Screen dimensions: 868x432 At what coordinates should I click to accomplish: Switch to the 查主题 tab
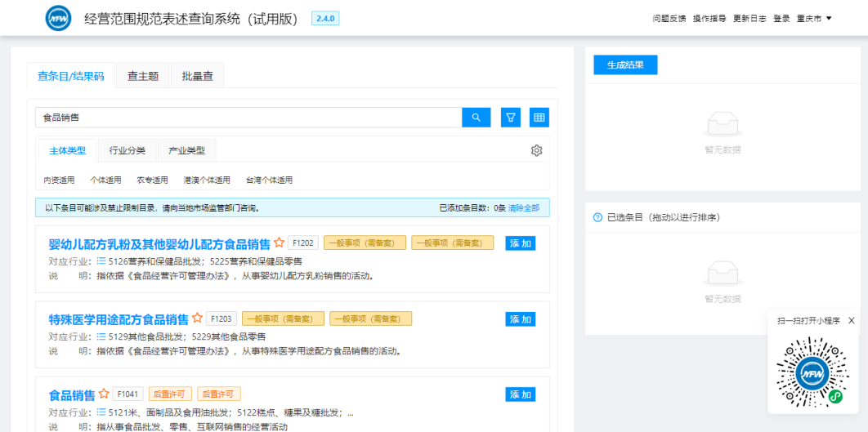point(143,76)
